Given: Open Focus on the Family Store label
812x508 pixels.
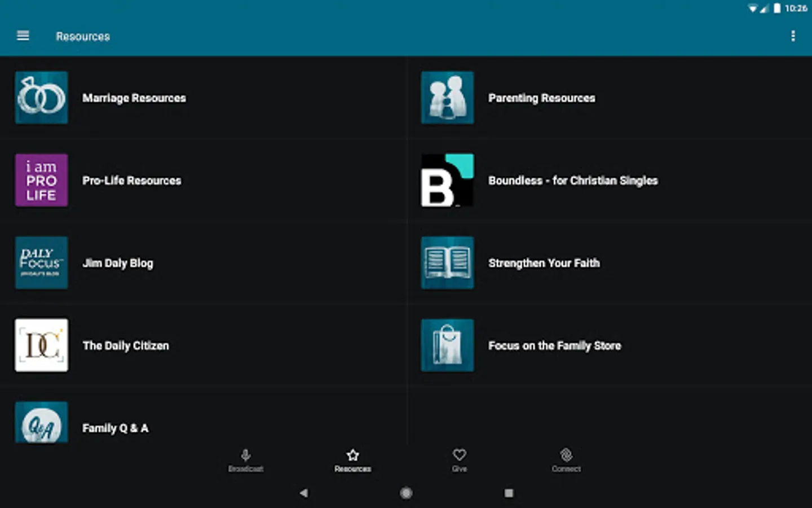Looking at the screenshot, I should 555,345.
